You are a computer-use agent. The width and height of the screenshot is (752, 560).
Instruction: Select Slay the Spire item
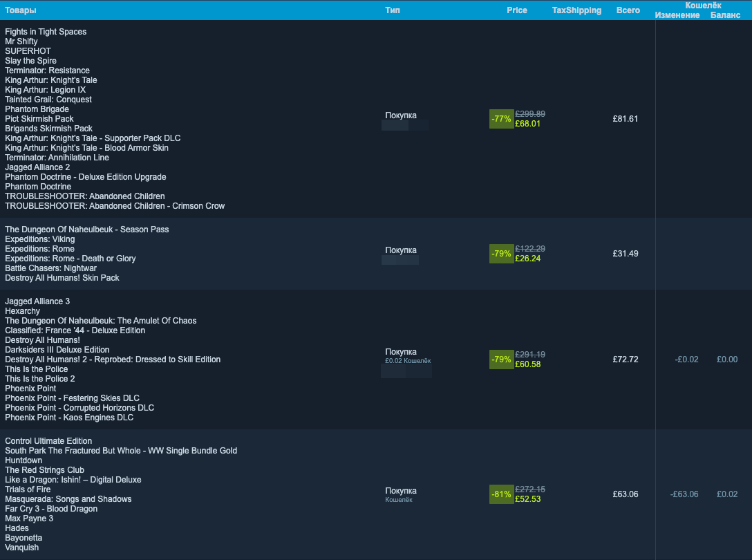(x=30, y=60)
